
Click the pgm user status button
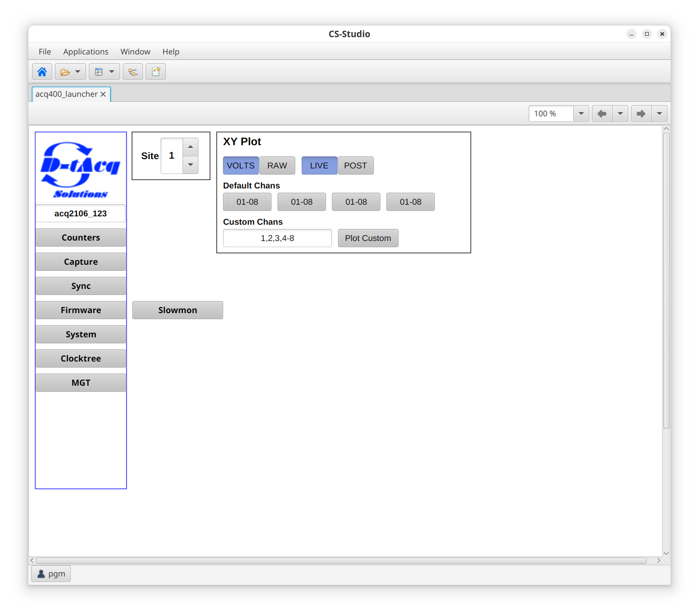click(x=51, y=574)
